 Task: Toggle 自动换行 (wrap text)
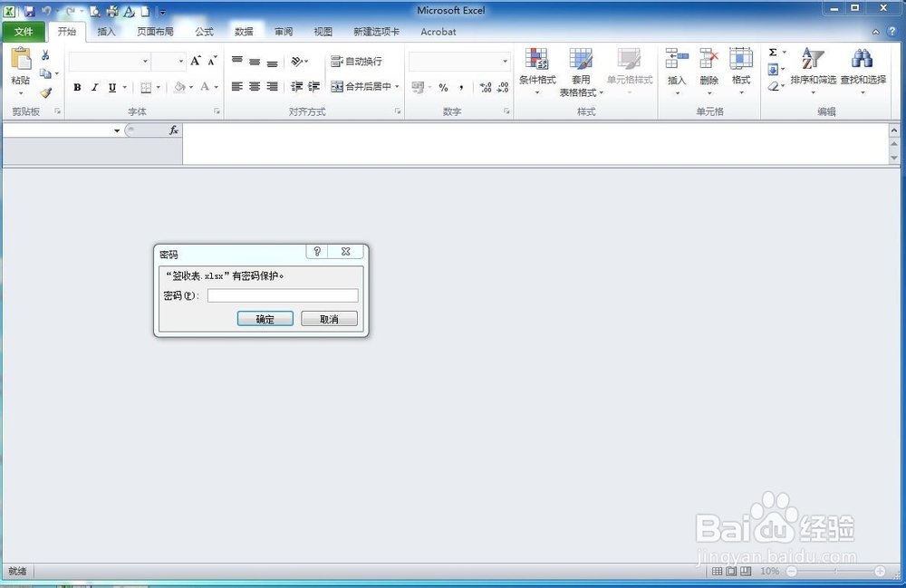[x=353, y=62]
